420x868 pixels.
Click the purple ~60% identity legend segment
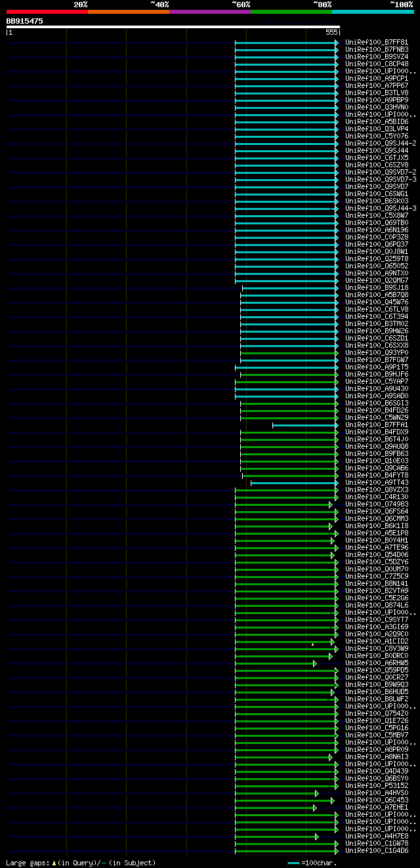[210, 12]
